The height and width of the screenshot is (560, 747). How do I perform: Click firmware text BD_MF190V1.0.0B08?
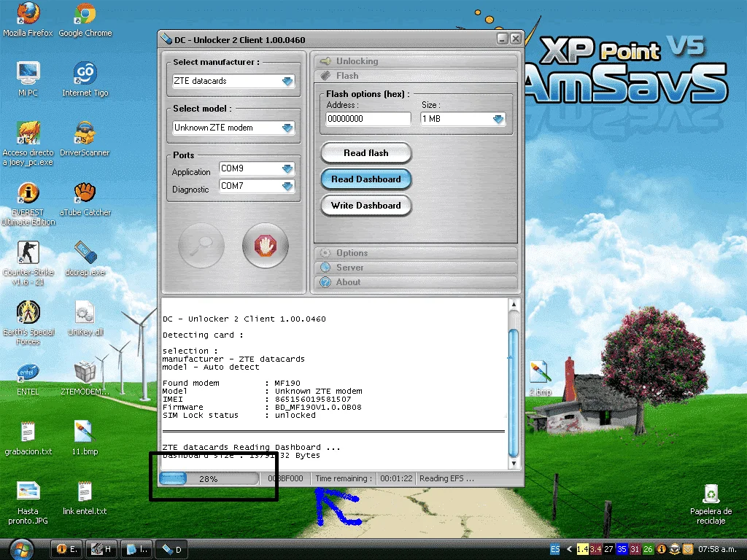[318, 407]
